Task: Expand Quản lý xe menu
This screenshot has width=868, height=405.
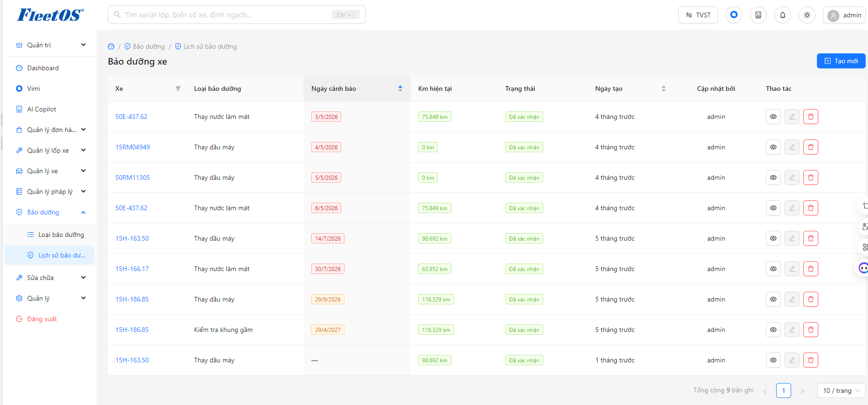Action: point(51,171)
